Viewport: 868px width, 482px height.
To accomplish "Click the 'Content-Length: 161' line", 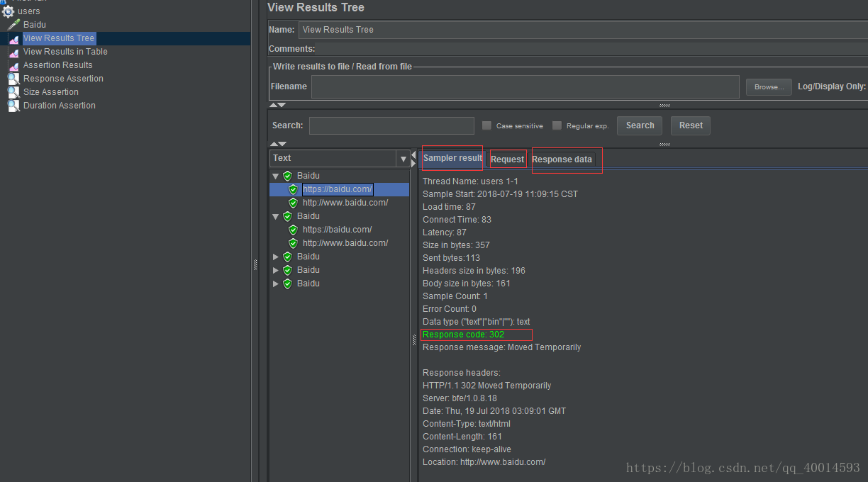I will (462, 437).
